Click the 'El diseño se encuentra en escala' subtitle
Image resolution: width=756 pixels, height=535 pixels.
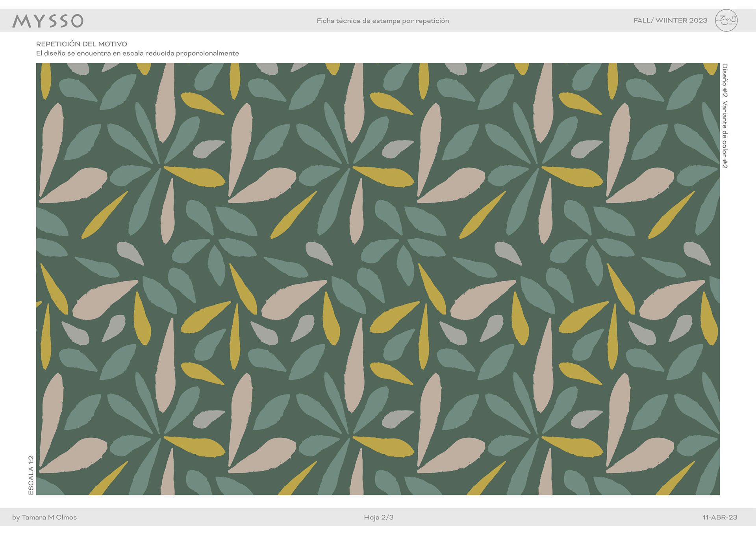pos(137,53)
